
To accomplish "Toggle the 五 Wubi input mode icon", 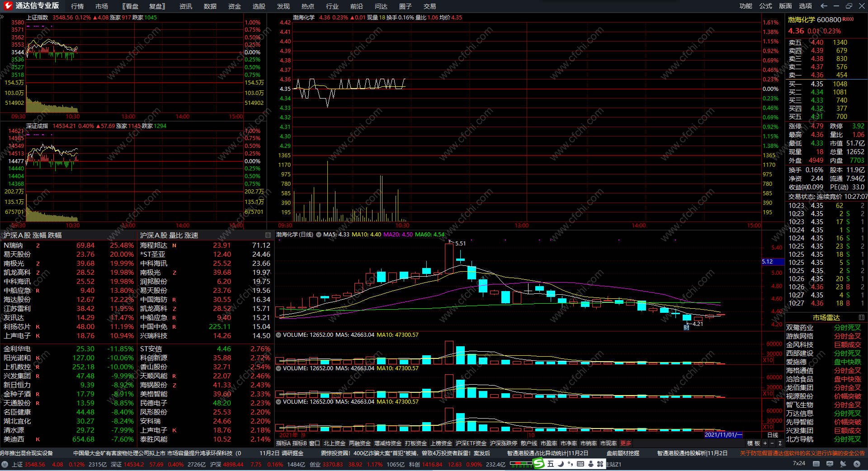I will coord(551,464).
